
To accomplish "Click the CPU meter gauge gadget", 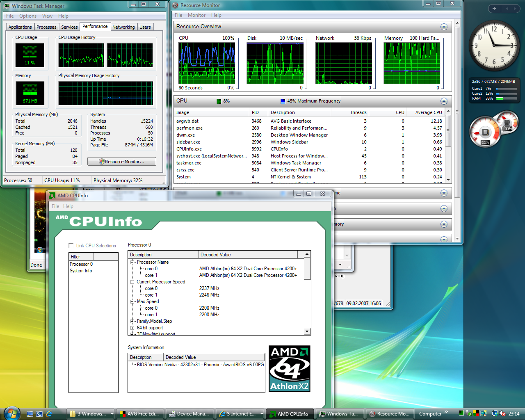I will [485, 132].
